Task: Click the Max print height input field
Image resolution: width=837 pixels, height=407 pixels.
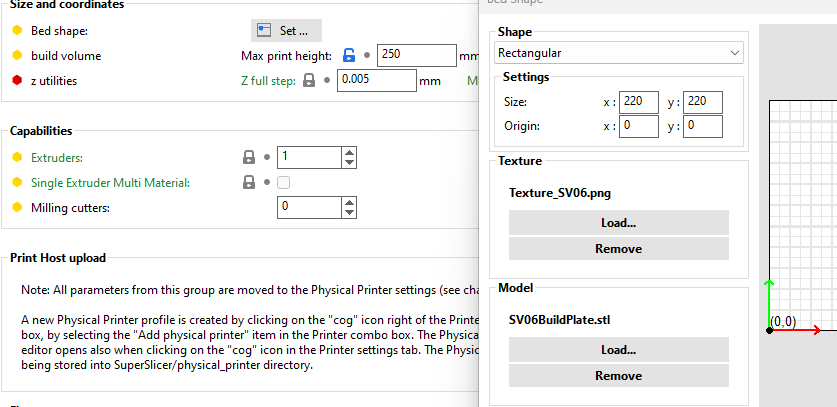Action: [417, 56]
